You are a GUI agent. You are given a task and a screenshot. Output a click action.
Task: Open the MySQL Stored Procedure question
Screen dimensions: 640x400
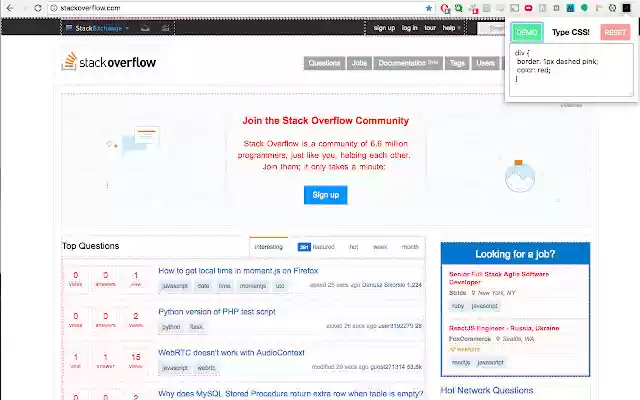pos(290,394)
